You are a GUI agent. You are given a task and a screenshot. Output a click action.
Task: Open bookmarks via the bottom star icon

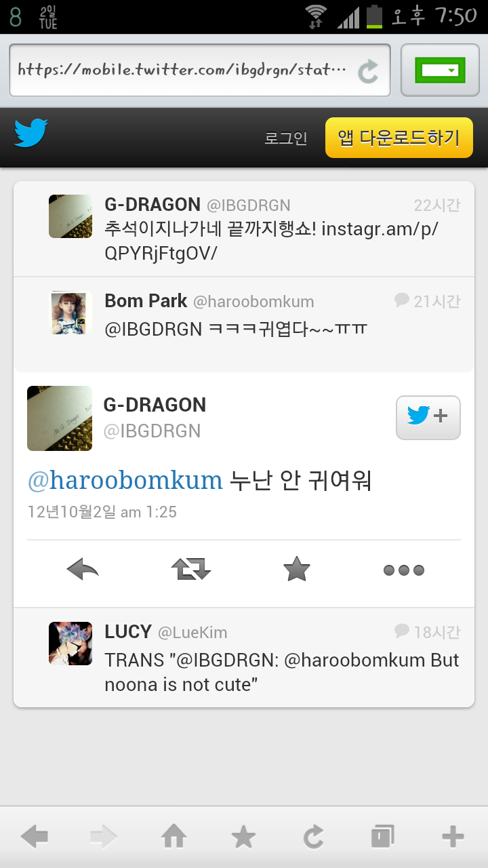click(x=243, y=837)
